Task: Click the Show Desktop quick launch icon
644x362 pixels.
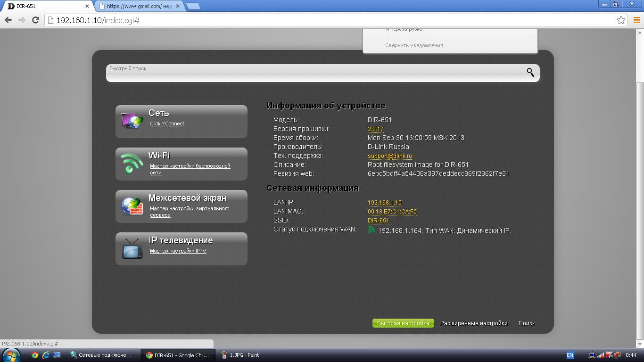Action: (x=57, y=355)
